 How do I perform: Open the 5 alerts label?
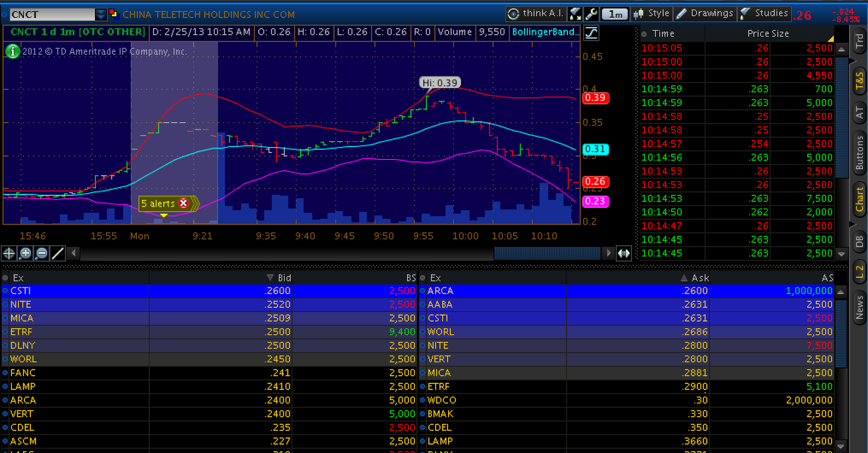click(x=158, y=203)
